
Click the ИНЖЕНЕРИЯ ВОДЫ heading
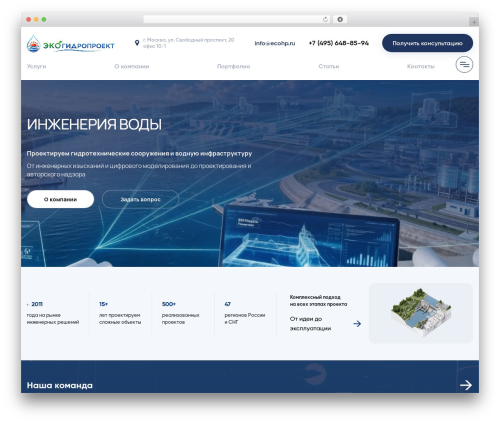[x=94, y=125]
